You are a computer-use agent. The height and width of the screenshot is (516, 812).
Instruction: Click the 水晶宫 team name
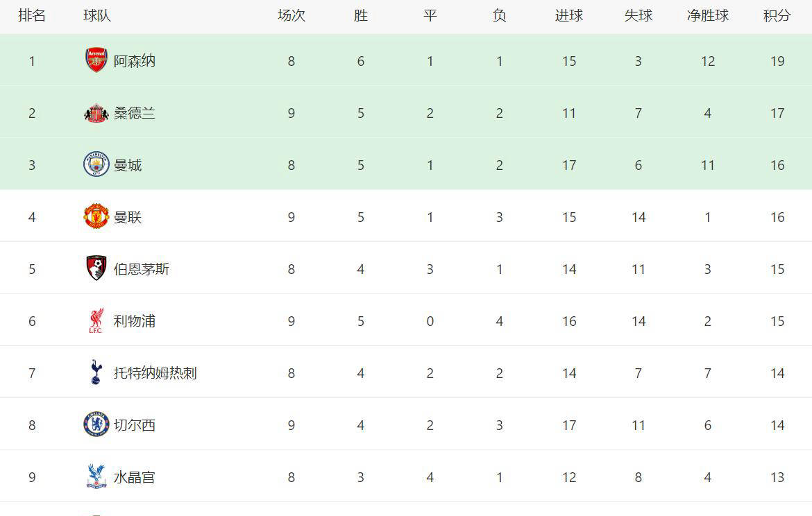click(135, 477)
